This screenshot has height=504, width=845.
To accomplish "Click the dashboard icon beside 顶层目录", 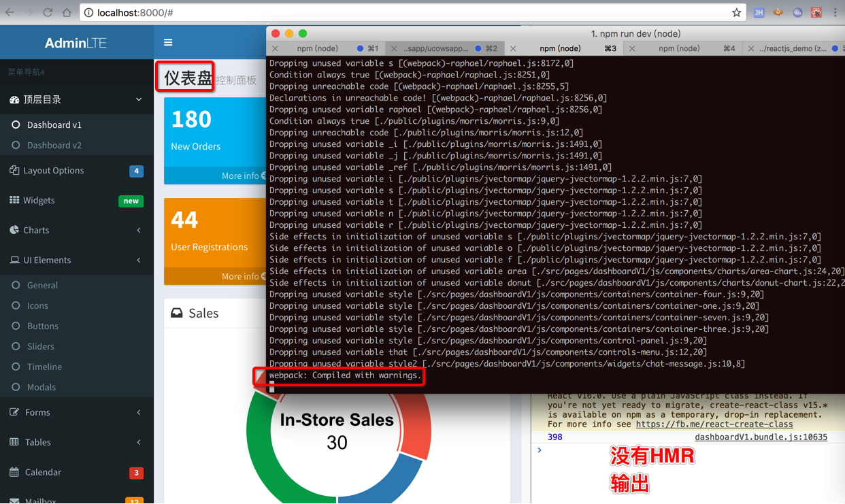I will click(x=14, y=99).
